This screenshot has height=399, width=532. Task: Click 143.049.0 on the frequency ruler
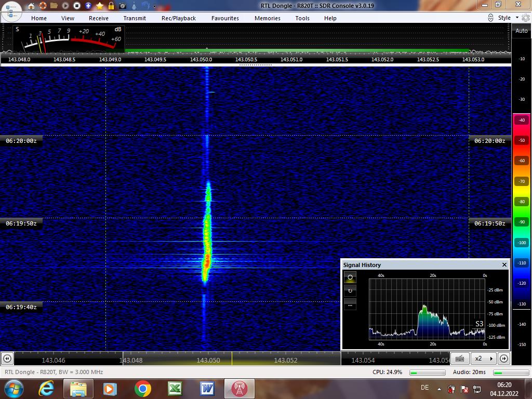point(110,59)
